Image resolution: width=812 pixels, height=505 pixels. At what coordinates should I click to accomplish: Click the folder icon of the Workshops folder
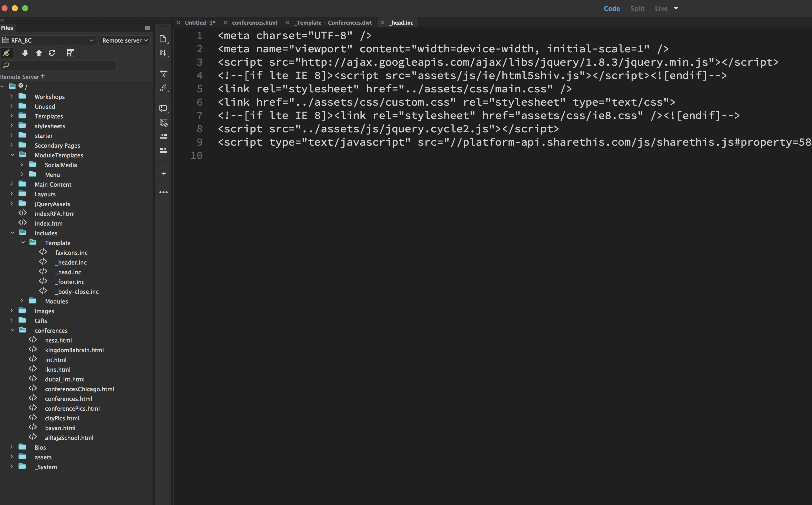click(x=22, y=96)
